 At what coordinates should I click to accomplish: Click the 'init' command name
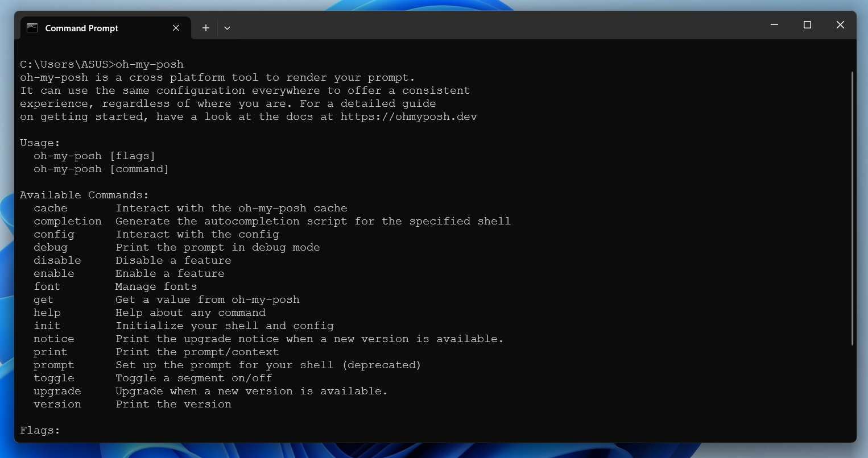pos(47,326)
